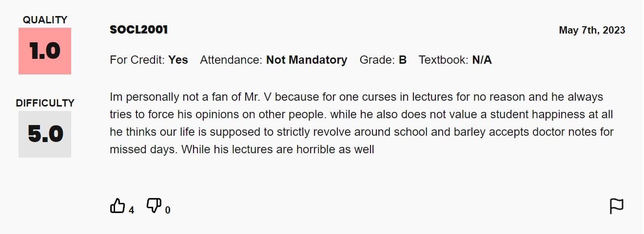The width and height of the screenshot is (644, 234).
Task: Click the review line ending "horrible as well"
Action: click(242, 149)
